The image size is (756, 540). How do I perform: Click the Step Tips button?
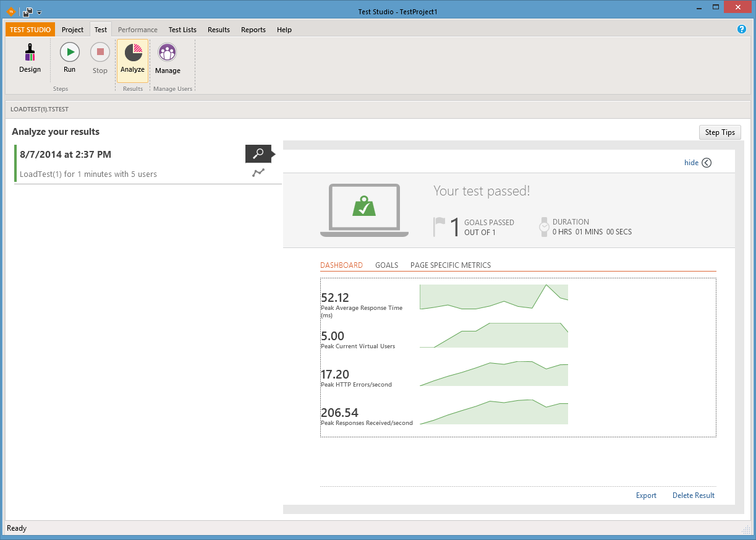(x=720, y=132)
